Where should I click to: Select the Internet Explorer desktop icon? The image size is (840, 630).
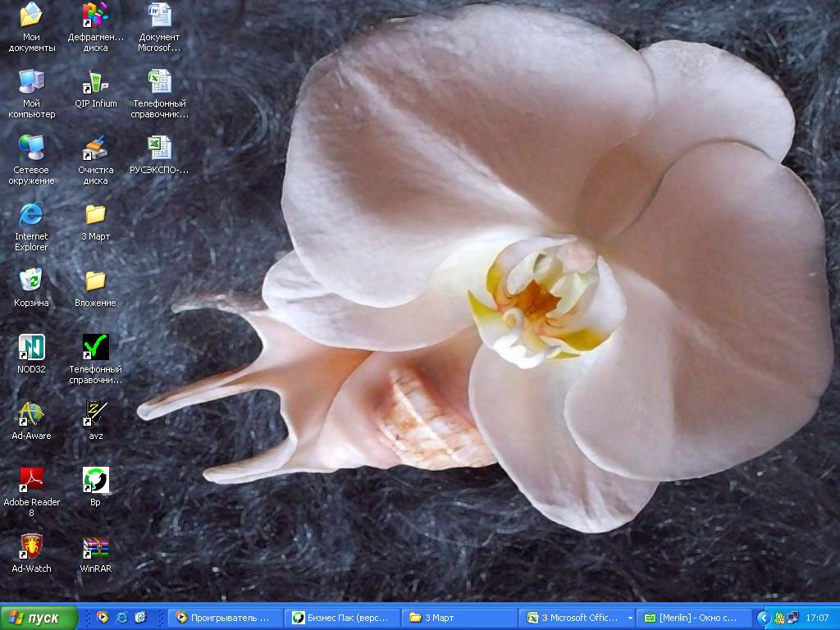coord(31,215)
